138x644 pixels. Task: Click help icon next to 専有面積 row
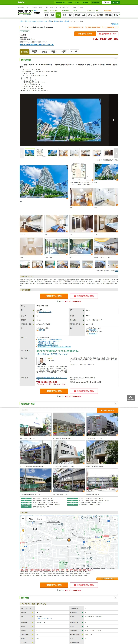coord(34,320)
